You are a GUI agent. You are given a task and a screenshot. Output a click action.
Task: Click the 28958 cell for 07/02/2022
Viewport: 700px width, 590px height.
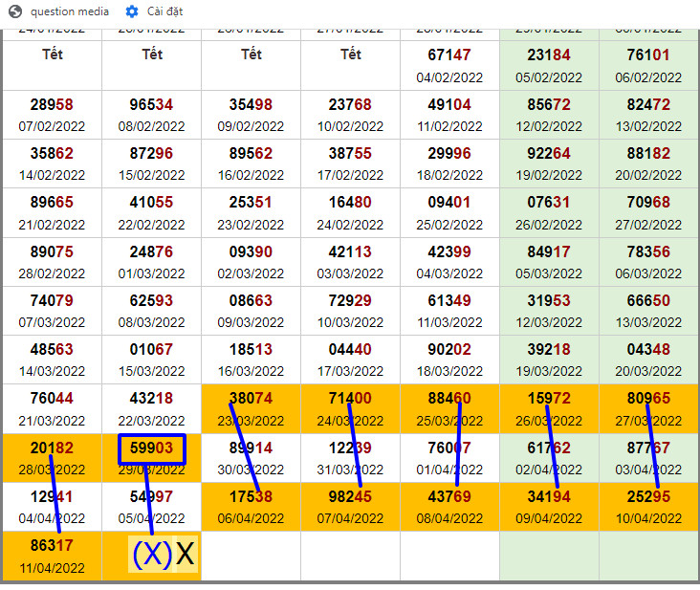click(52, 115)
